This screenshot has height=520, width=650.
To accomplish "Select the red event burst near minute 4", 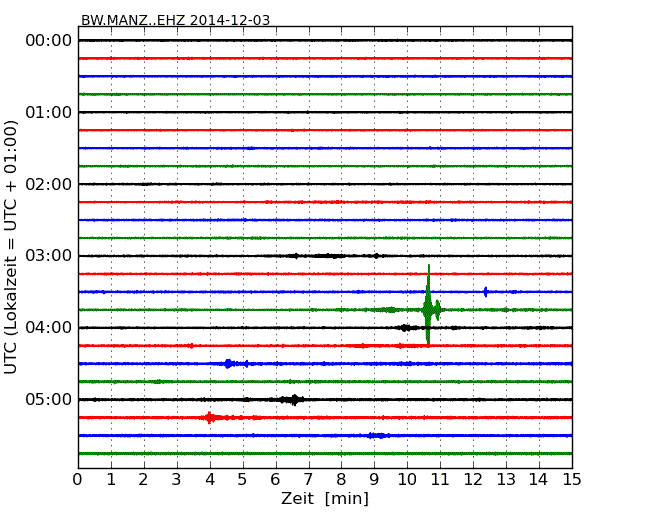I will coord(209,417).
